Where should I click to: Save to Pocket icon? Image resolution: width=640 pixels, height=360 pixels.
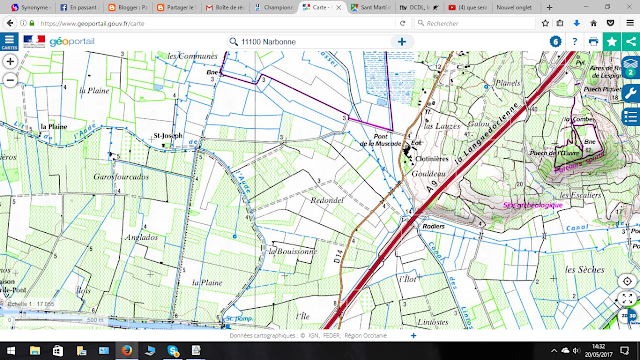click(610, 23)
